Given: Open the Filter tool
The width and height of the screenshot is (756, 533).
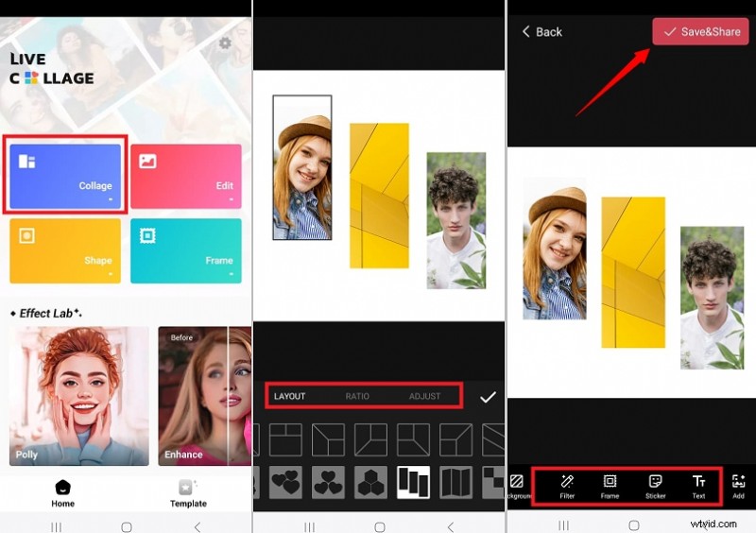Looking at the screenshot, I should (567, 486).
